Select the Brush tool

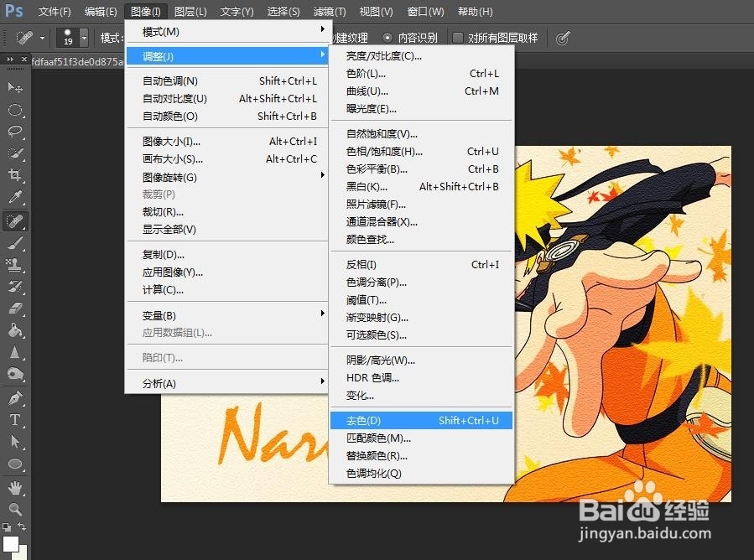pyautogui.click(x=15, y=243)
